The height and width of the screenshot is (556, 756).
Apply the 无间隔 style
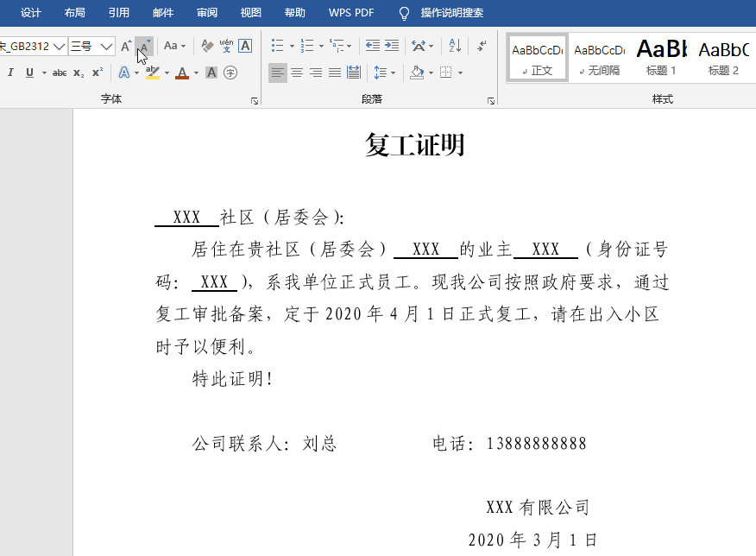pos(600,58)
